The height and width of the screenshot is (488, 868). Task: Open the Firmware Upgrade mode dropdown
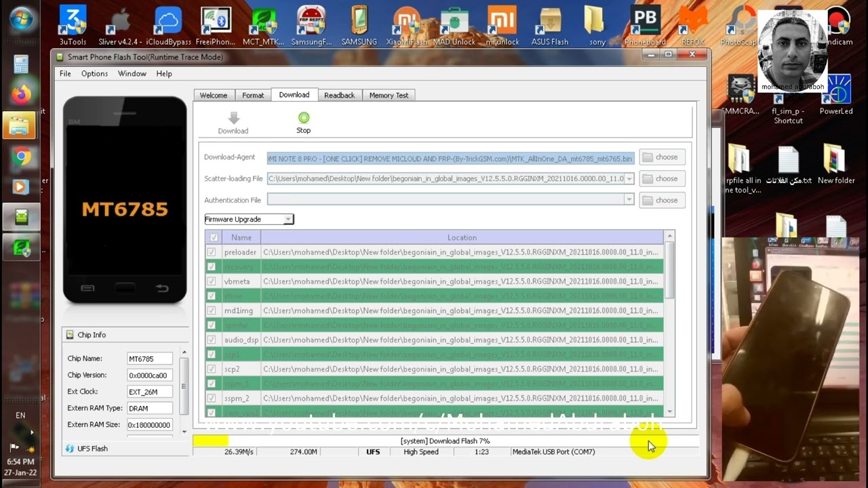click(249, 219)
